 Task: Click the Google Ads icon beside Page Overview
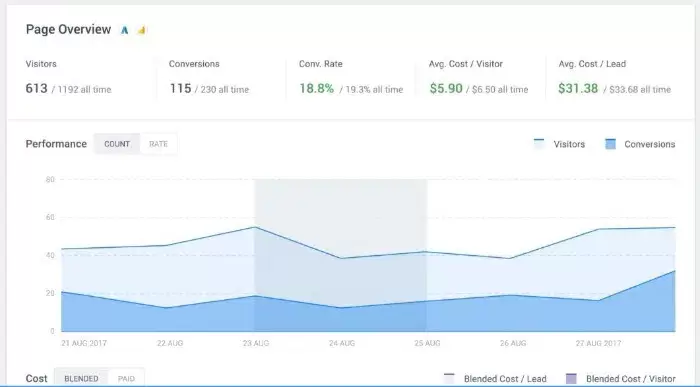coord(125,30)
